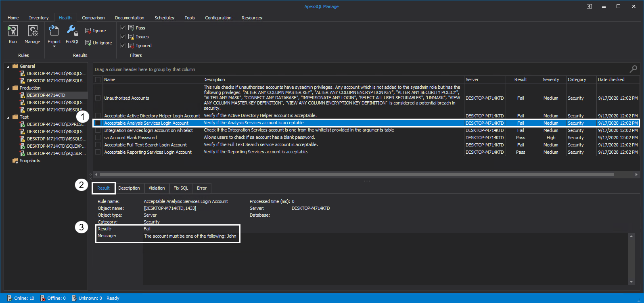Click the Ignore results button

point(96,31)
